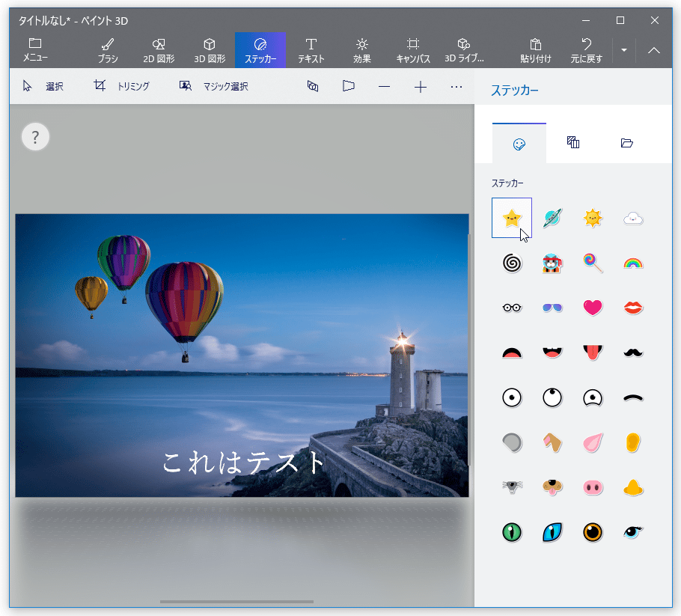
Task: Pick the dog snout sticker
Action: tap(552, 487)
